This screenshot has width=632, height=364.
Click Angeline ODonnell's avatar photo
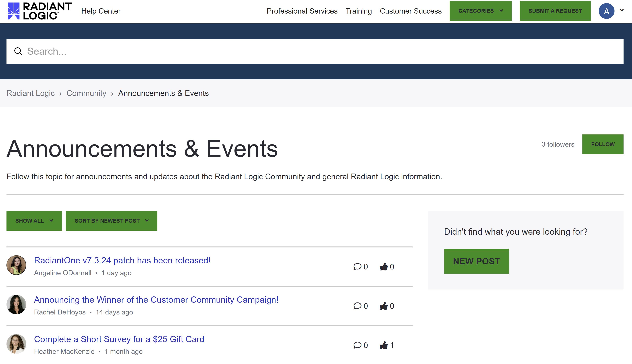[16, 265]
